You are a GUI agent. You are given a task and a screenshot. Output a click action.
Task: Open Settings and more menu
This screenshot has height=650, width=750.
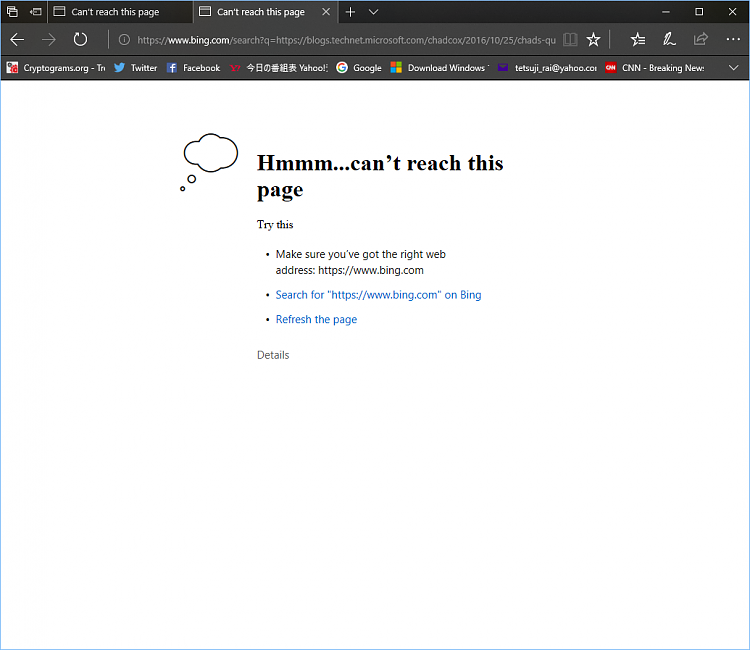coord(733,40)
